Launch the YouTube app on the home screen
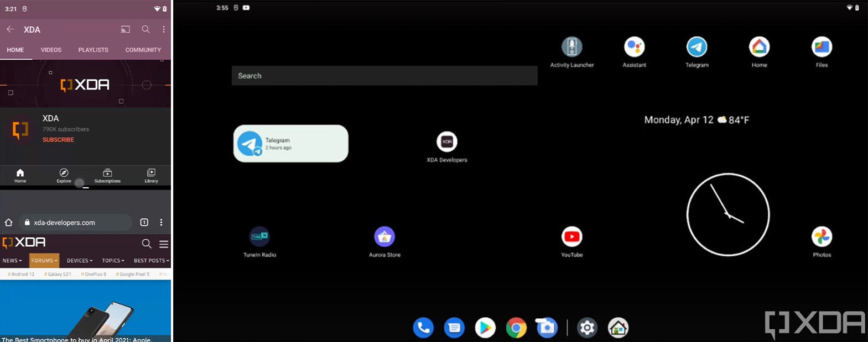 point(571,242)
